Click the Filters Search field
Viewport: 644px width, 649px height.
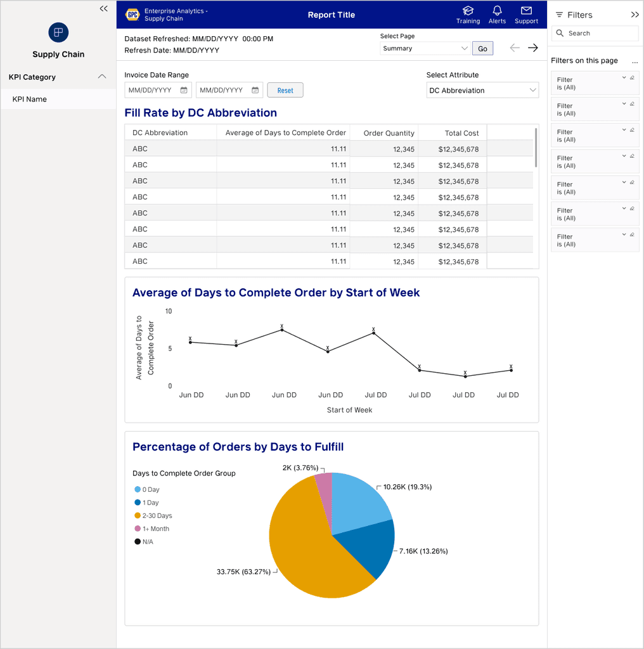595,33
